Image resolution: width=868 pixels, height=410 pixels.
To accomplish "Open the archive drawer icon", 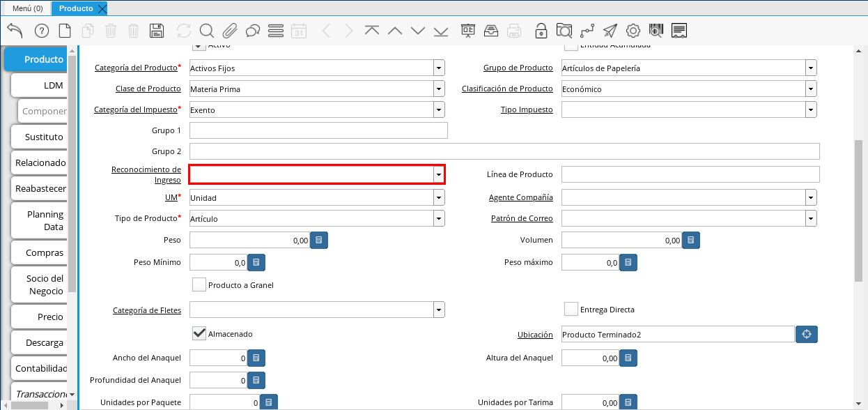I will tap(491, 31).
